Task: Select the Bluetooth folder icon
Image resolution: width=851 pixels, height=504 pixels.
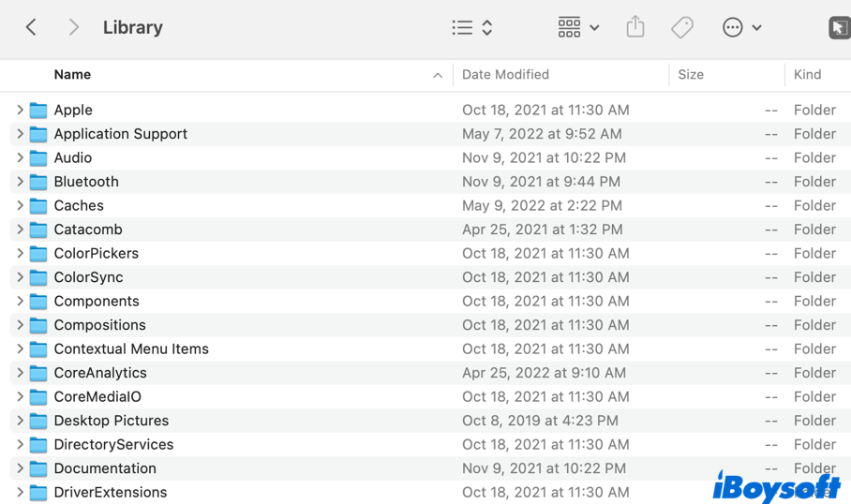Action: coord(38,182)
